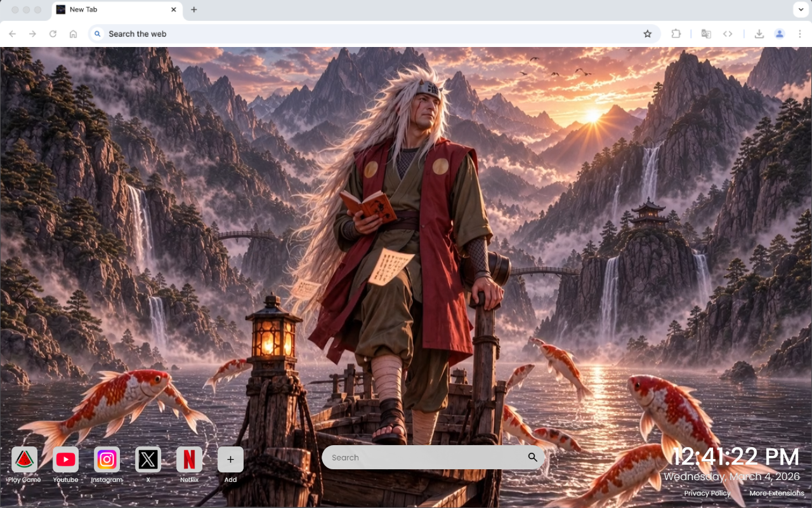Viewport: 812px width, 508px height.
Task: Close the New Tab tab
Action: pyautogui.click(x=174, y=10)
